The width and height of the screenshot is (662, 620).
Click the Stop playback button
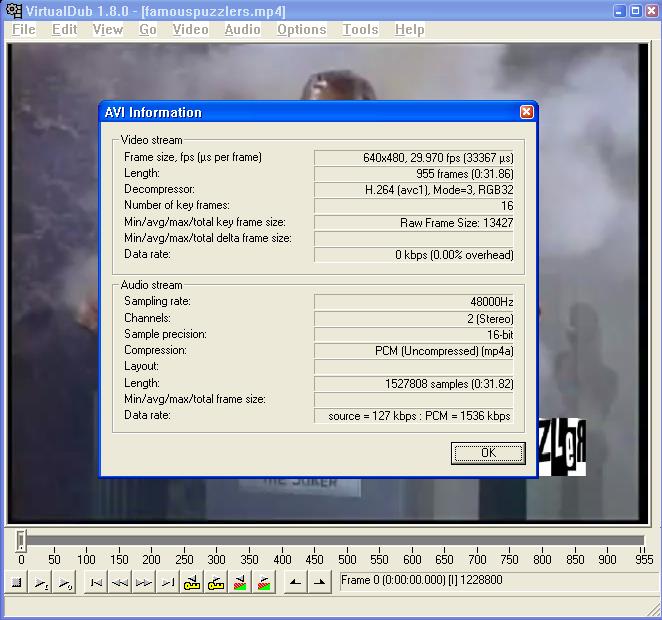(x=16, y=583)
